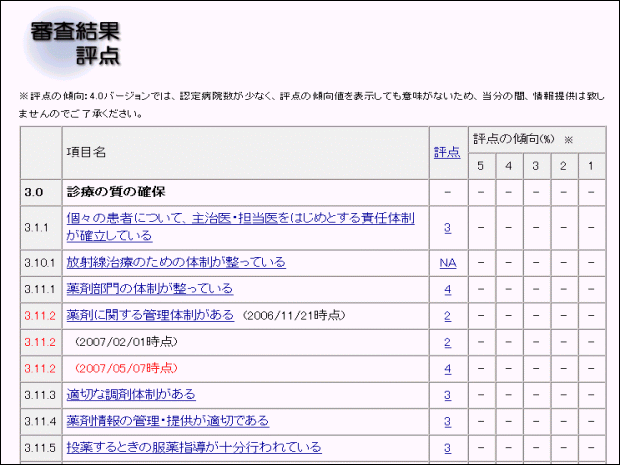Click score 4 in row 3.11.1
The image size is (620, 465).
447,289
